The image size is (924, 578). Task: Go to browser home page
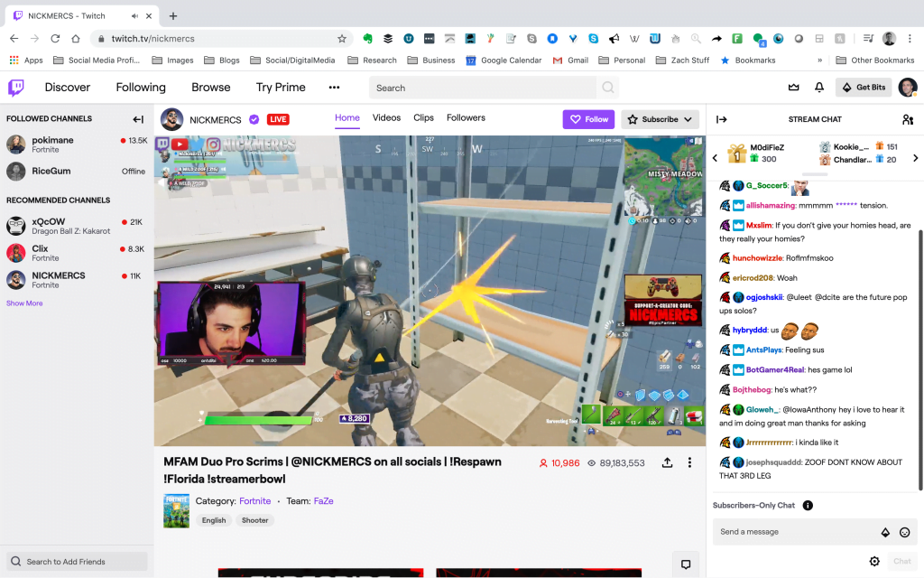[x=76, y=38]
